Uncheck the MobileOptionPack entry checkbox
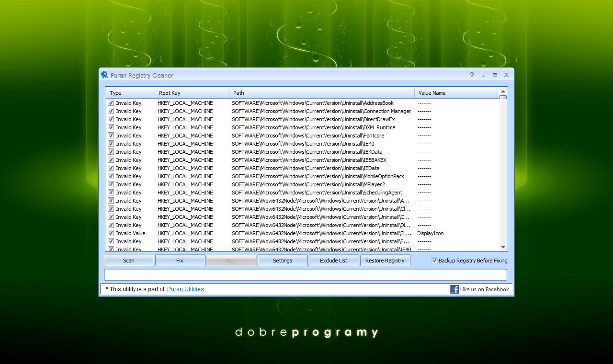The width and height of the screenshot is (613, 364). pyautogui.click(x=111, y=176)
